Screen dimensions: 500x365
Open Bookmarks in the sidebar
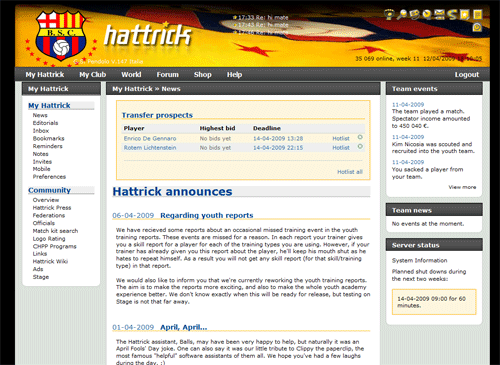[48, 138]
